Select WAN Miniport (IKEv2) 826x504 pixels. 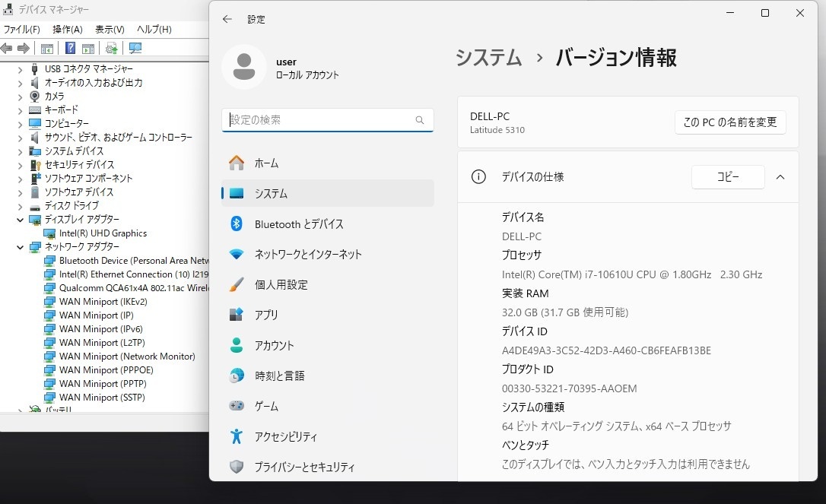coord(103,302)
